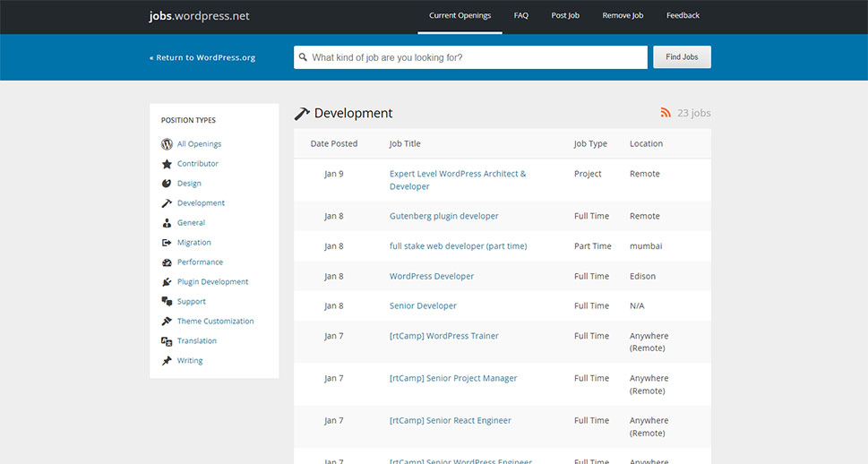Screen dimensions: 868x464
Task: Open Gutenberg plugin developer job
Action: [x=444, y=216]
